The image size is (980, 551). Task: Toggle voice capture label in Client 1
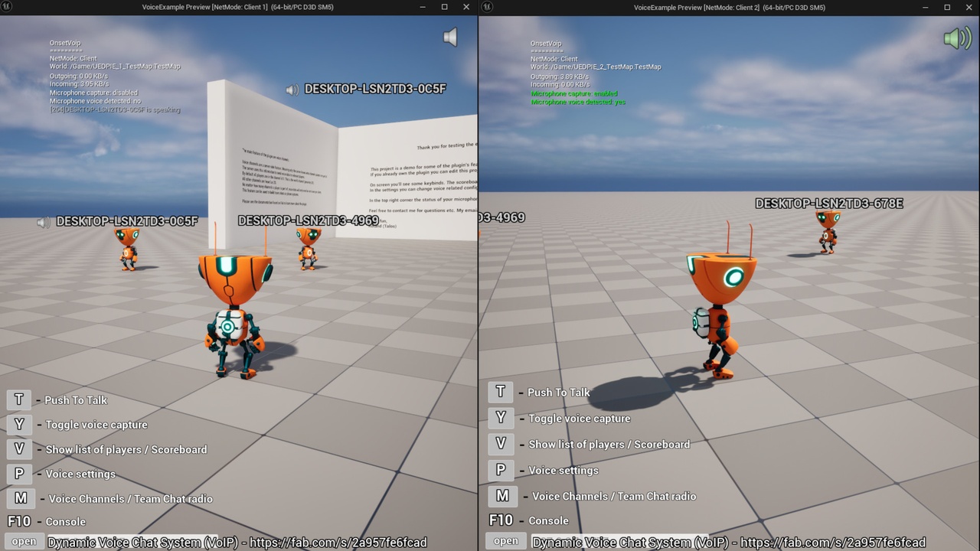96,425
